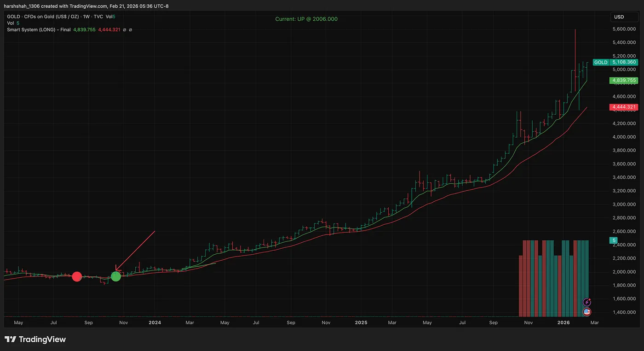This screenshot has height=351, width=644.
Task: Select the Smart System (LONG) – Final legend
Action: click(x=39, y=29)
